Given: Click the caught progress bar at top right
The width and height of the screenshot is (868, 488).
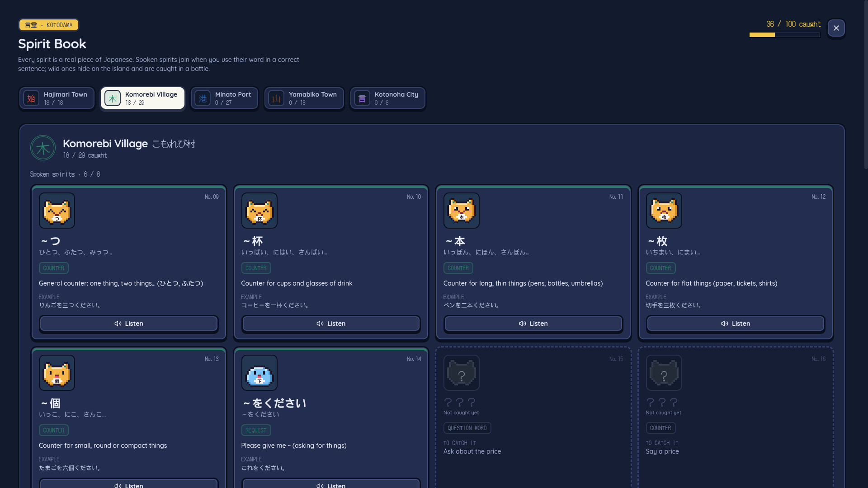Looking at the screenshot, I should (784, 35).
